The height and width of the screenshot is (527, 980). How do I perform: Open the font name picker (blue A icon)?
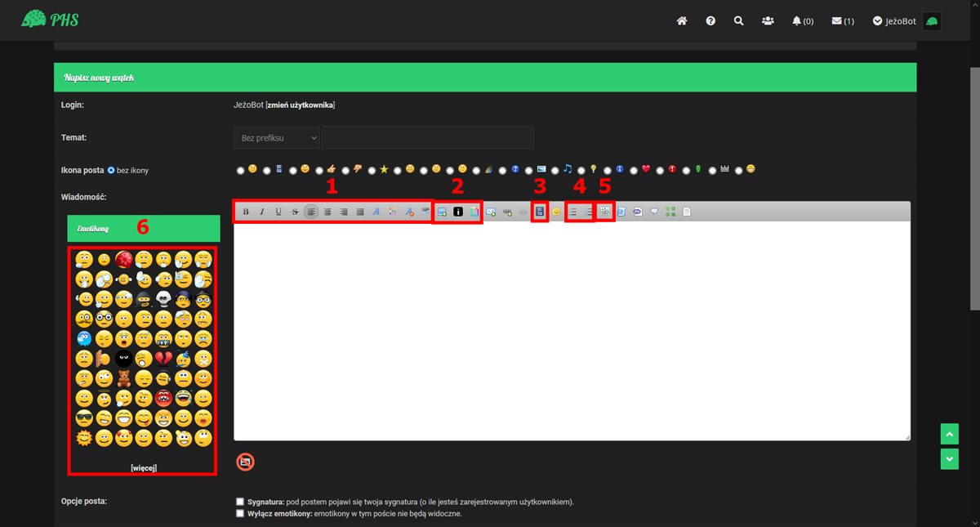tap(376, 212)
